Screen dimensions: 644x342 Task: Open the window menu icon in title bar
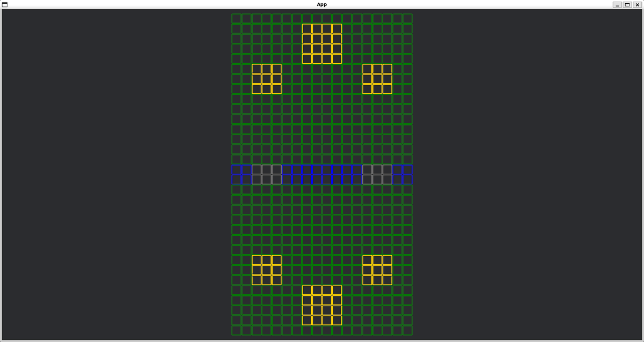(5, 4)
